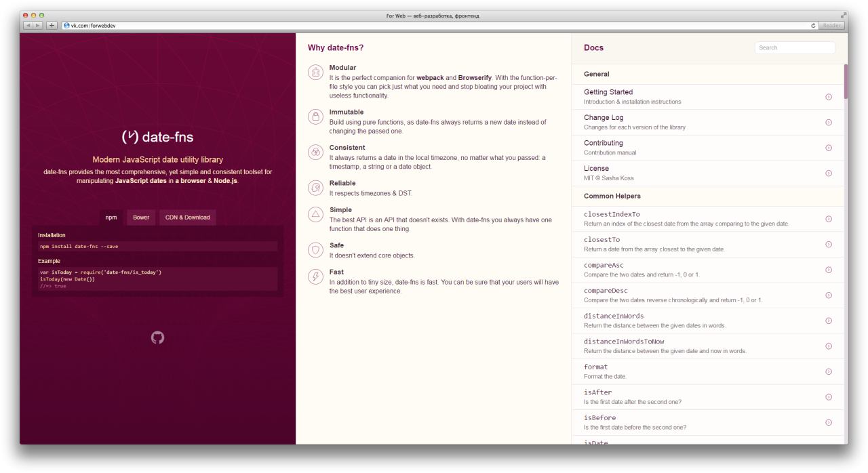This screenshot has height=473, width=868.
Task: Click the 'npm install date-fns --save' command
Action: [79, 246]
